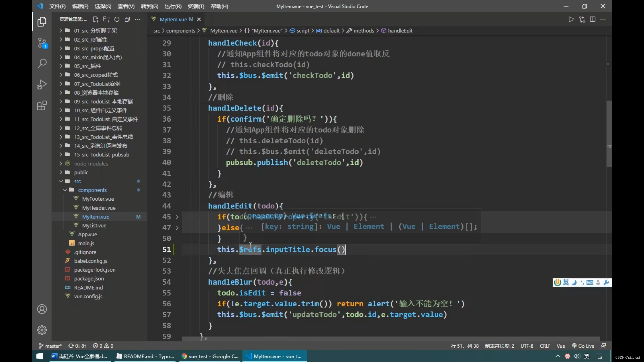The image size is (644, 362).
Task: Open errors and warnings count
Action: [x=103, y=346]
